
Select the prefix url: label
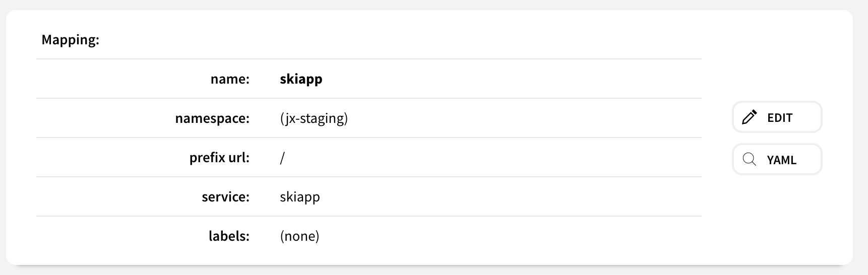219,158
